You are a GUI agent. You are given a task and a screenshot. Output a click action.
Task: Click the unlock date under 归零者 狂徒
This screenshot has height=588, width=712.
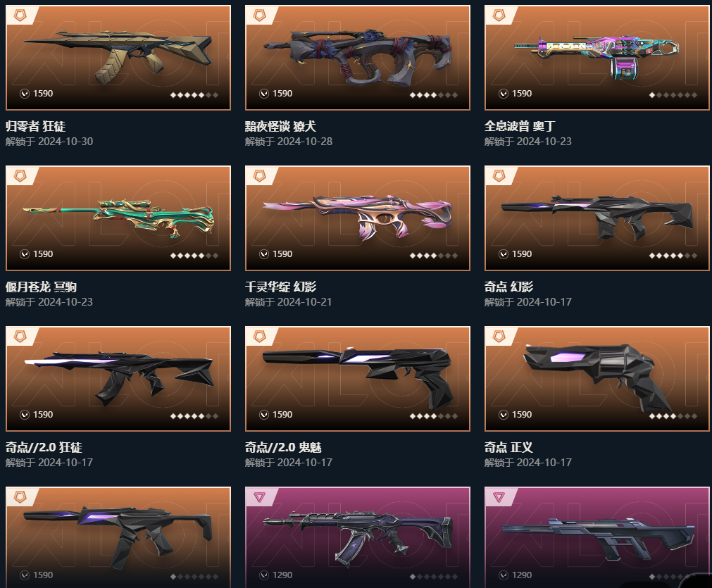pyautogui.click(x=49, y=142)
